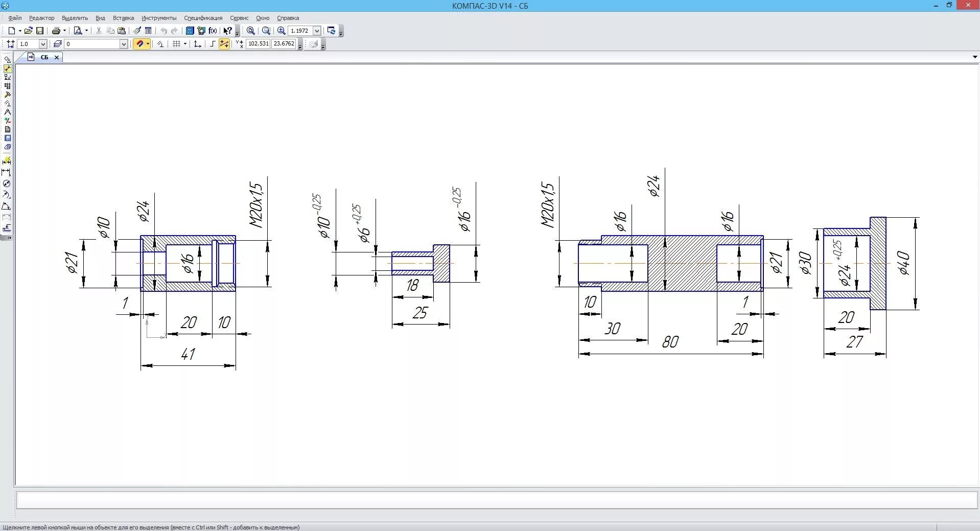Select the Measurements compass panel icon
980x531 pixels.
[x=7, y=112]
